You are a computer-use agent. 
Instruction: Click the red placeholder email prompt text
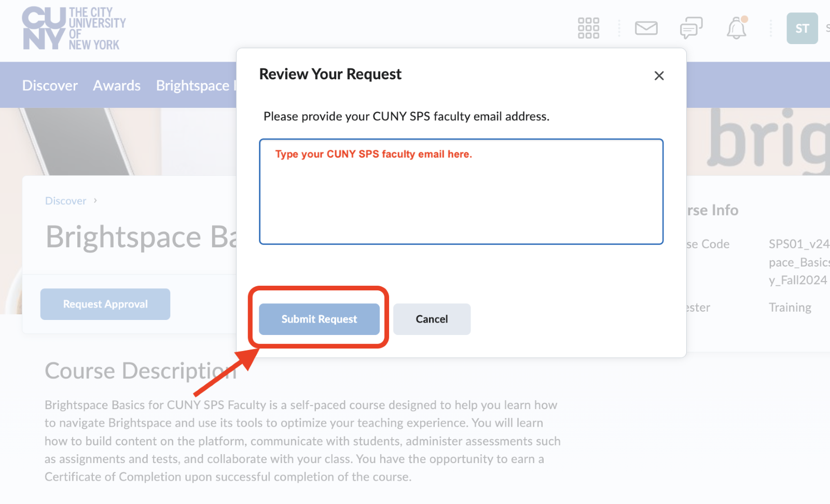(373, 154)
